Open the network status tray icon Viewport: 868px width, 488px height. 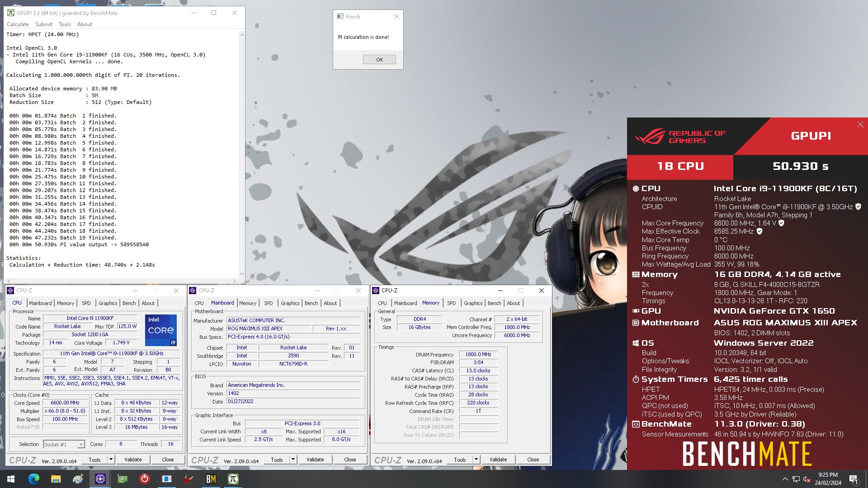(x=796, y=479)
